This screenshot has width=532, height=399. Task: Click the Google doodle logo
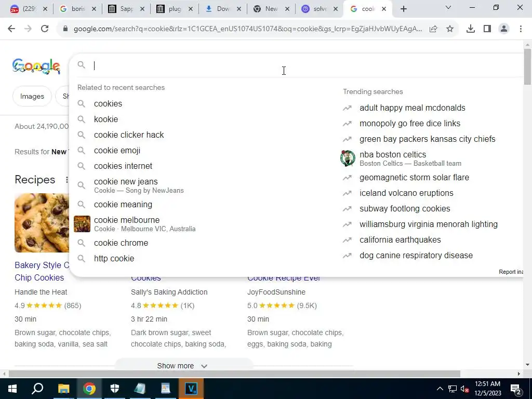[36, 66]
